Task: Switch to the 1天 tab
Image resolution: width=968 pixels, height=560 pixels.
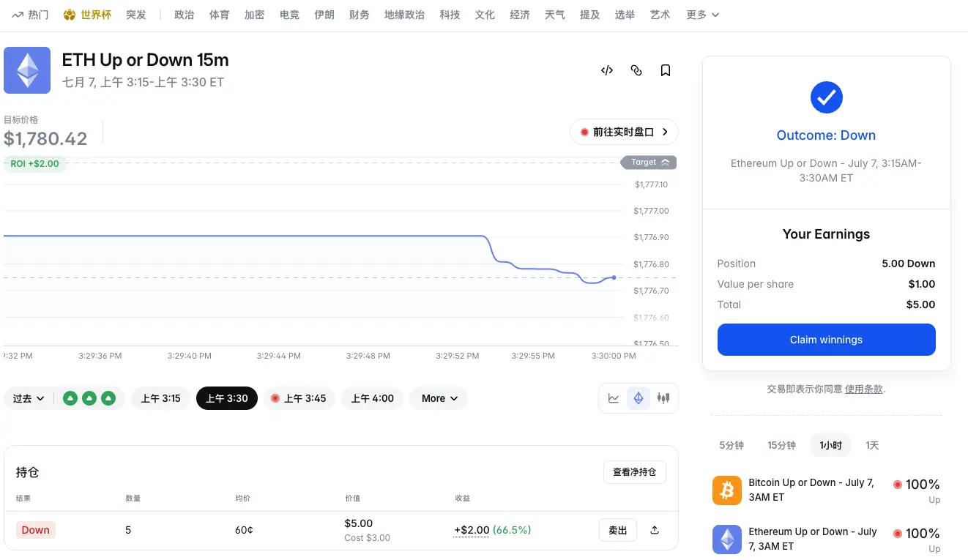Action: pyautogui.click(x=872, y=445)
